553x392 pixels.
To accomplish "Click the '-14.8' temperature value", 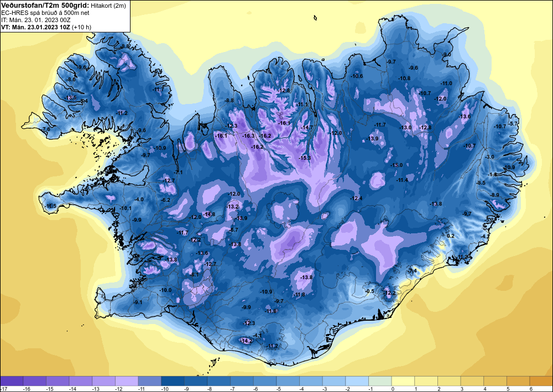I will [210, 215].
